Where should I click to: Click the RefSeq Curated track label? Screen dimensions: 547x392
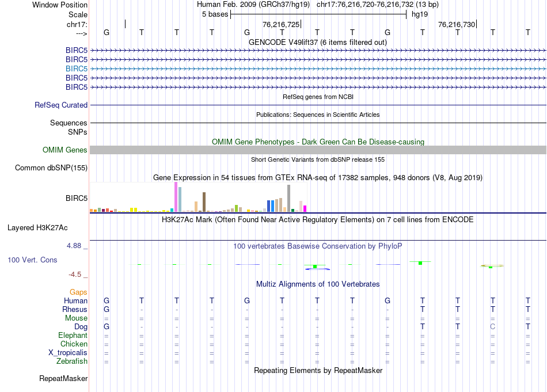[x=61, y=105]
